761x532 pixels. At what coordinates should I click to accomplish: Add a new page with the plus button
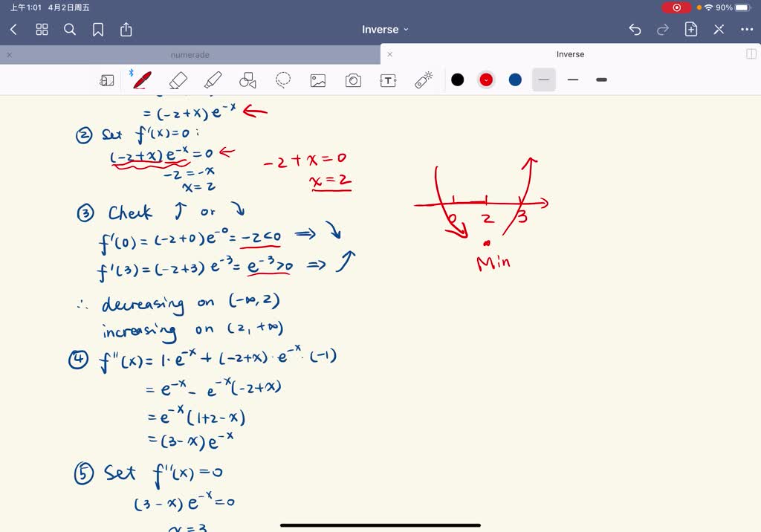pyautogui.click(x=690, y=29)
